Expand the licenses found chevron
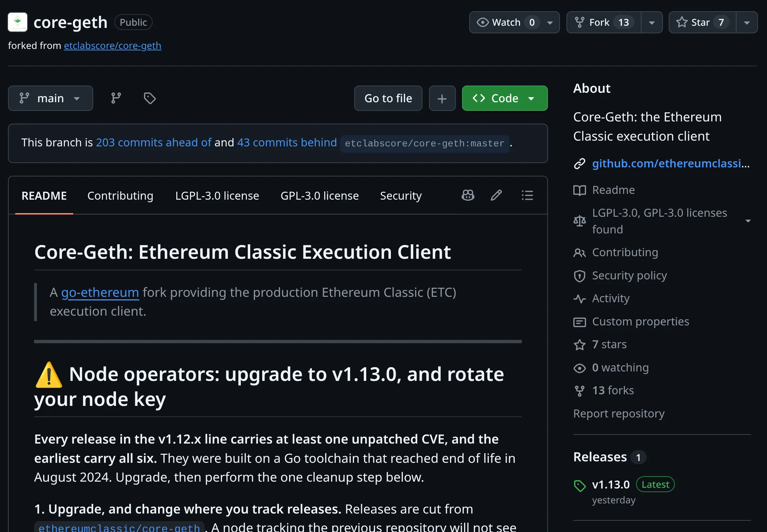767x532 pixels. [748, 221]
